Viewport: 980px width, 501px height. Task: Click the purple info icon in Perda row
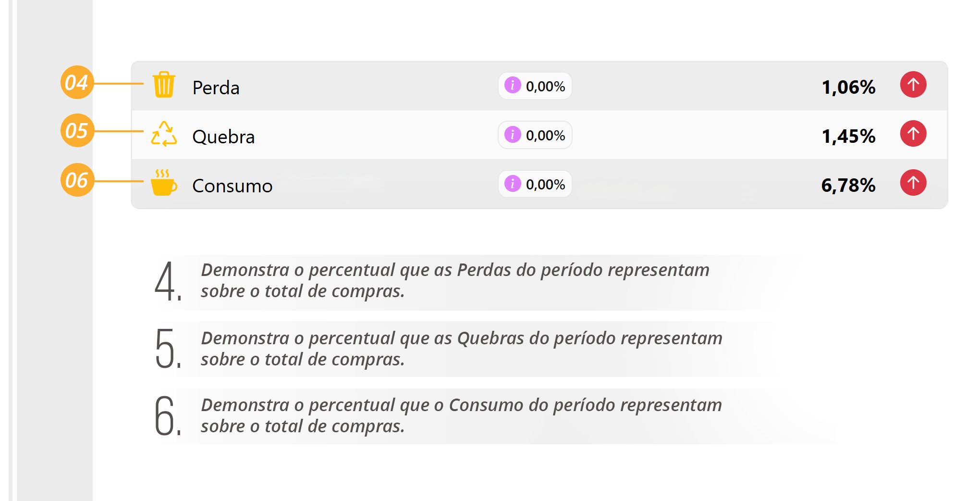(x=513, y=85)
